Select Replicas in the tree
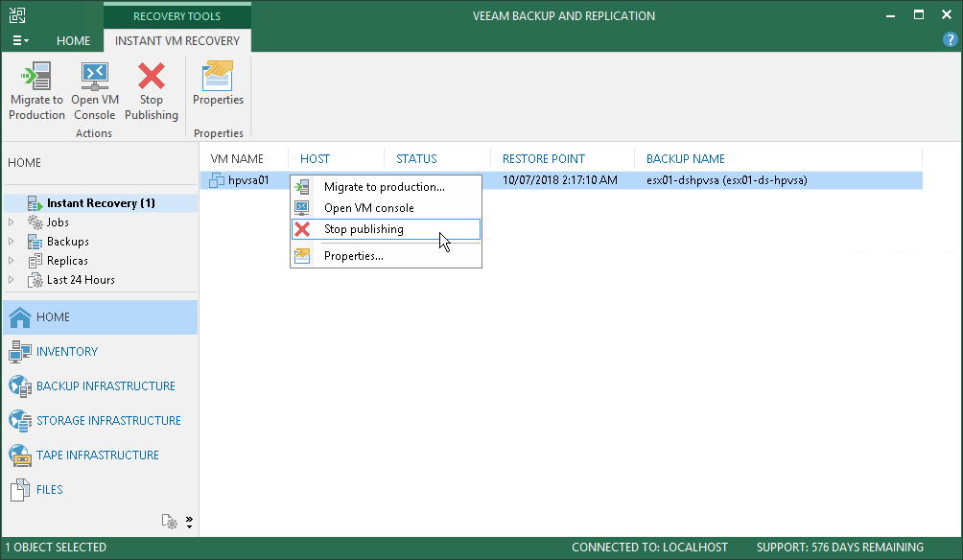The height and width of the screenshot is (560, 963). pos(67,261)
